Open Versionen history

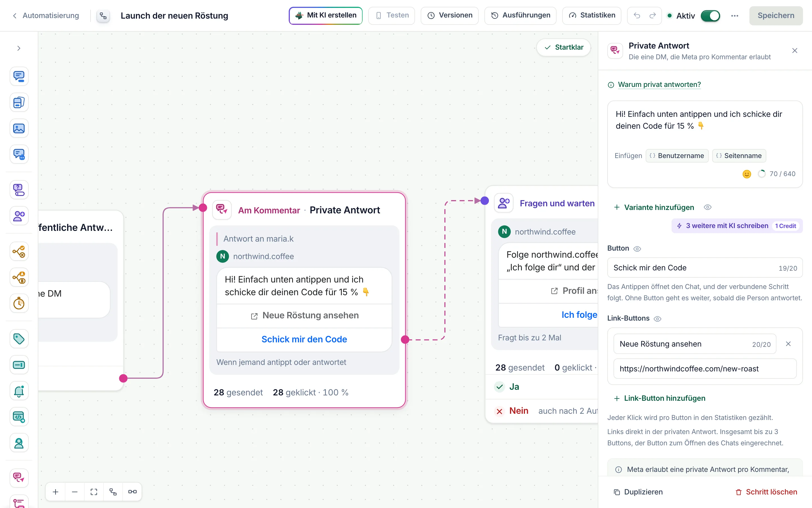450,16
